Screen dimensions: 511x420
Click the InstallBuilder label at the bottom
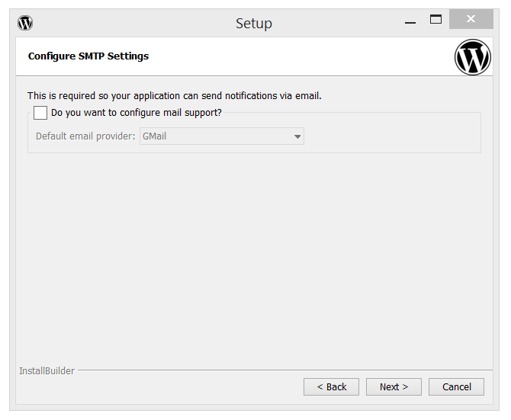point(47,371)
